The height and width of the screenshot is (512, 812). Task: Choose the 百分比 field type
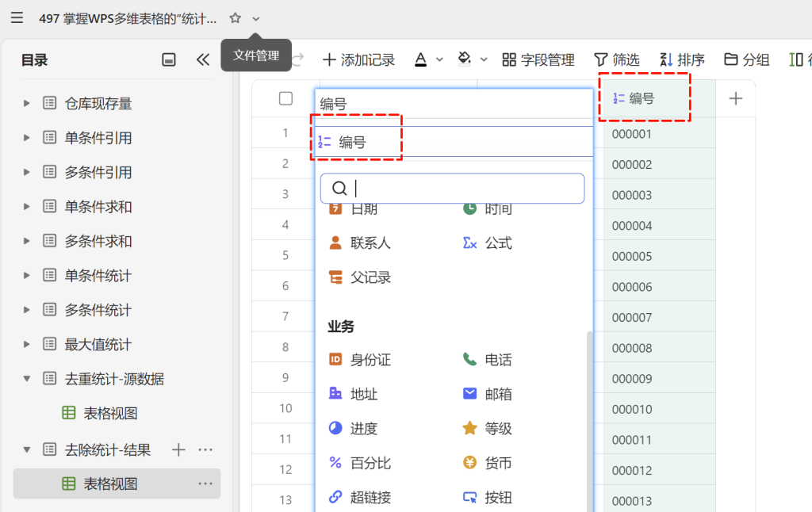(359, 463)
